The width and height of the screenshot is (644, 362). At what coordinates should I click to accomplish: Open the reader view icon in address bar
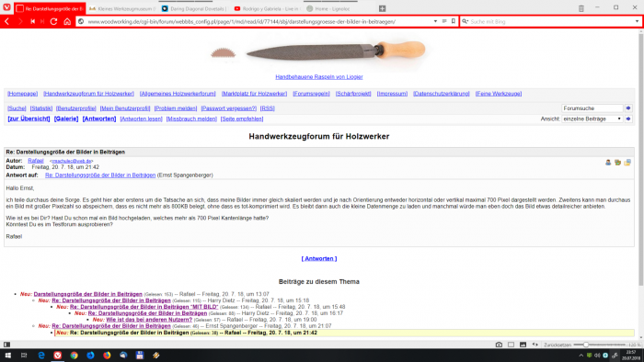(444, 21)
